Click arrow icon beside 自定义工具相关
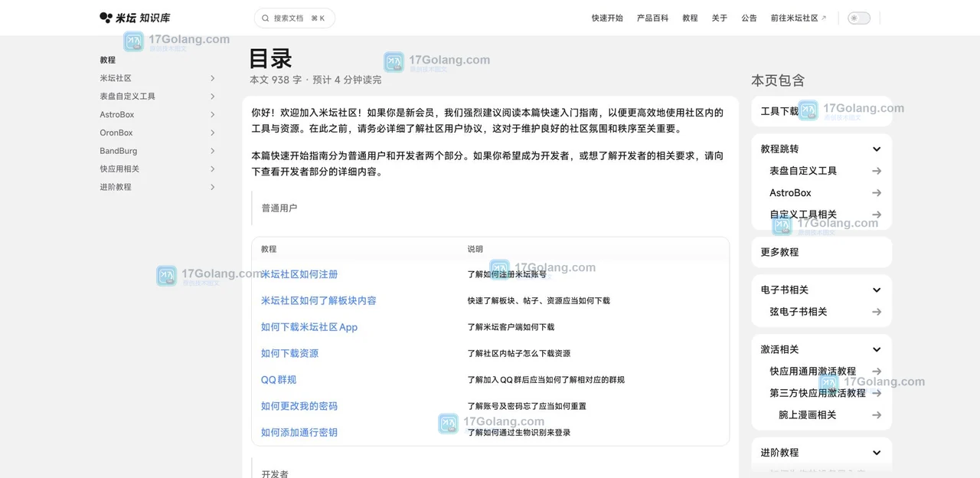The width and height of the screenshot is (980, 478). pyautogui.click(x=877, y=214)
